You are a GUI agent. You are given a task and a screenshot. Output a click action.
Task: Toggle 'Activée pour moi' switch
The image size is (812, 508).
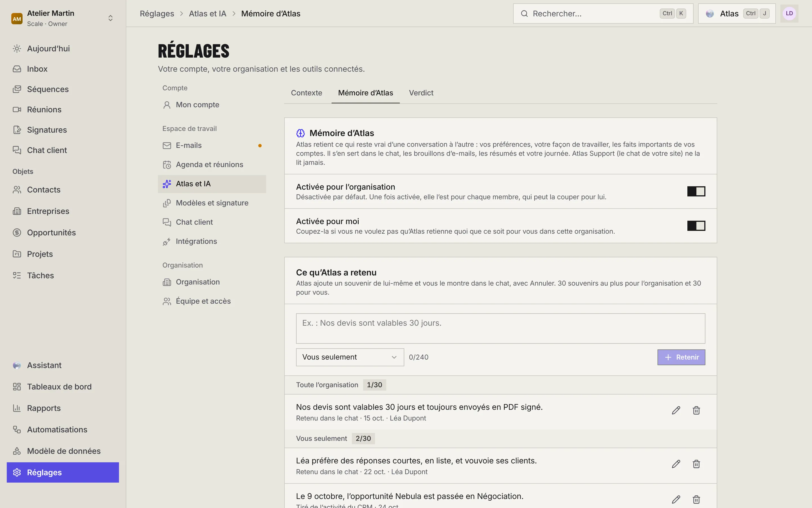pyautogui.click(x=696, y=226)
